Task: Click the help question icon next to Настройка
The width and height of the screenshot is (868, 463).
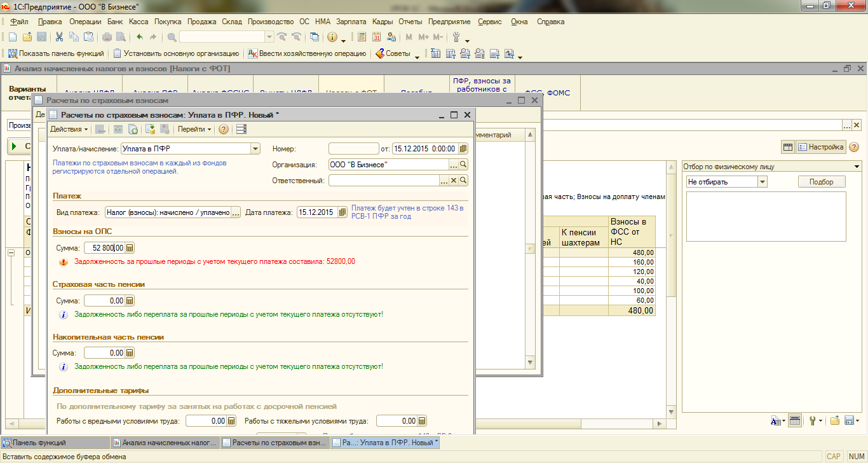Action: pos(854,147)
